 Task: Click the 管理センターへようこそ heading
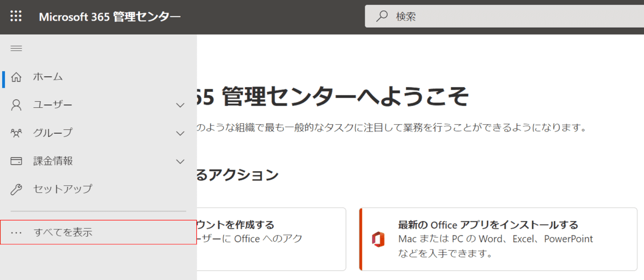tap(332, 97)
